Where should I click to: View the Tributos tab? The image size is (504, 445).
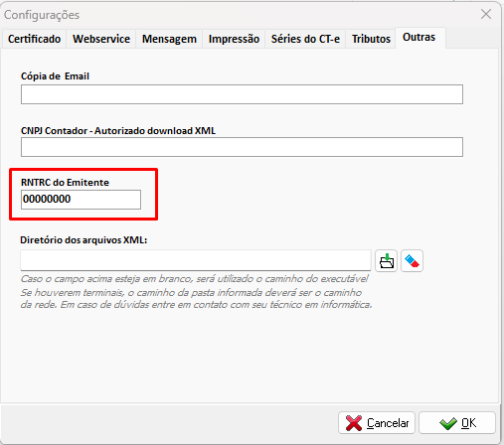point(371,39)
